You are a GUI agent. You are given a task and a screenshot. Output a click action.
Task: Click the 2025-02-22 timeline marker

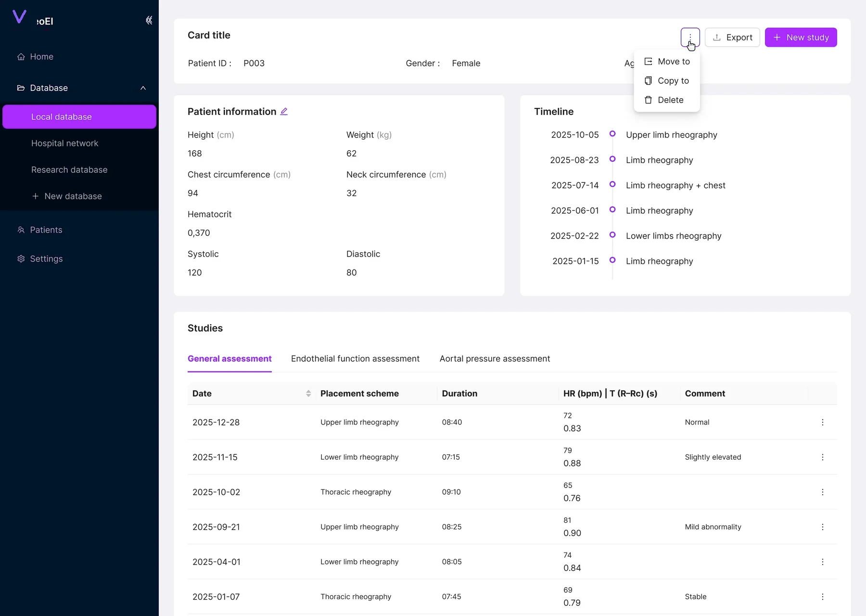coord(612,235)
